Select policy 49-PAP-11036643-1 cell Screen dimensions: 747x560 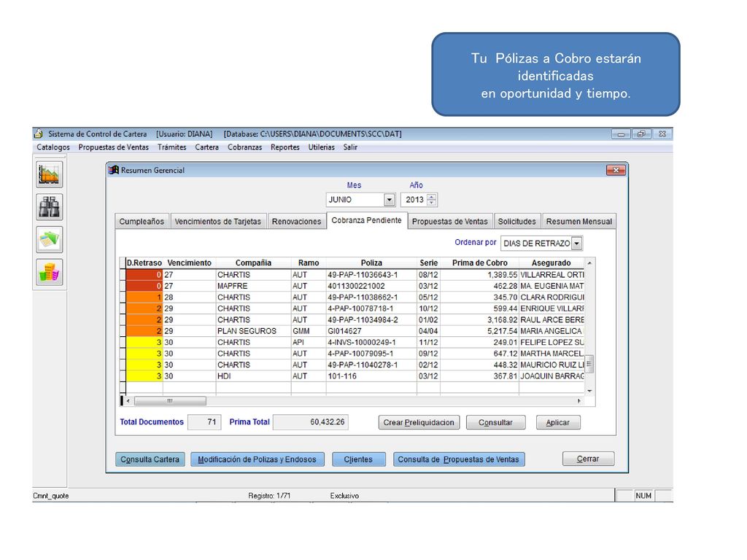click(371, 275)
